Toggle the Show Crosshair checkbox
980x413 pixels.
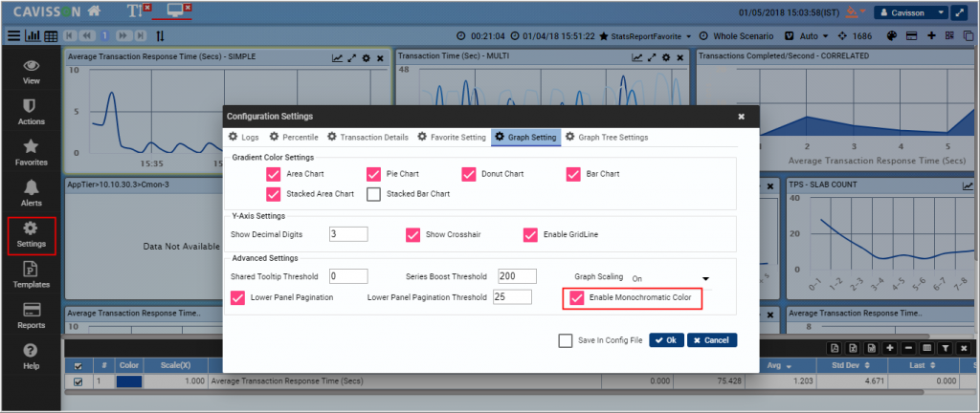pyautogui.click(x=413, y=234)
